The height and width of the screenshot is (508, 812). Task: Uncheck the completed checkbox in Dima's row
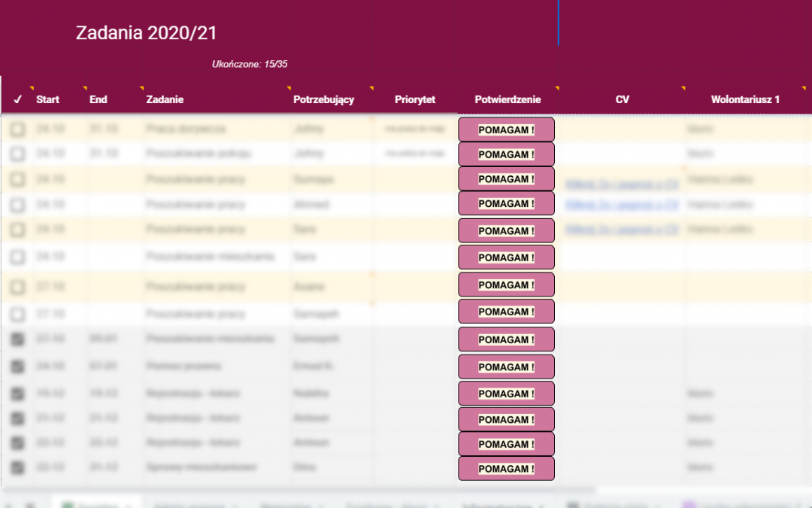[x=17, y=468]
